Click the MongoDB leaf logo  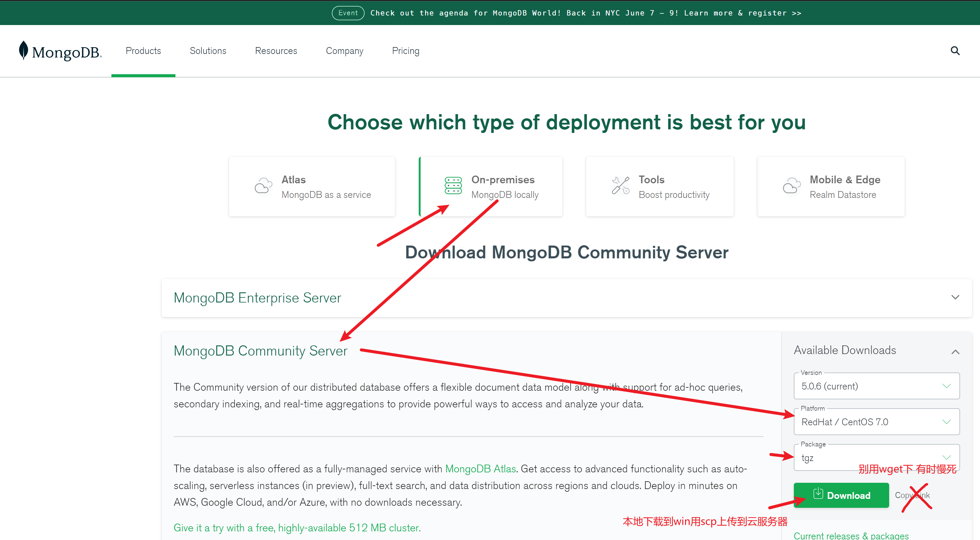click(x=24, y=50)
